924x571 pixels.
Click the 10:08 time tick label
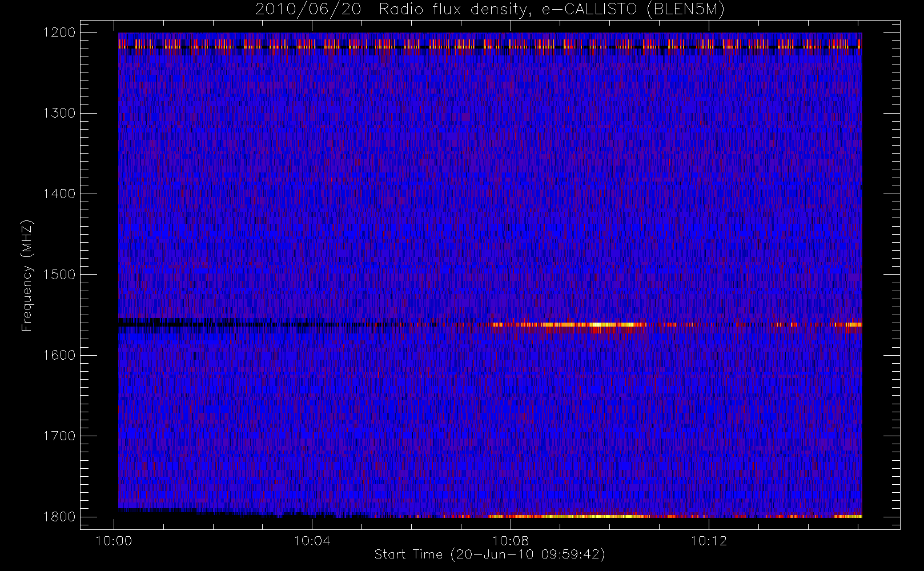(511, 541)
